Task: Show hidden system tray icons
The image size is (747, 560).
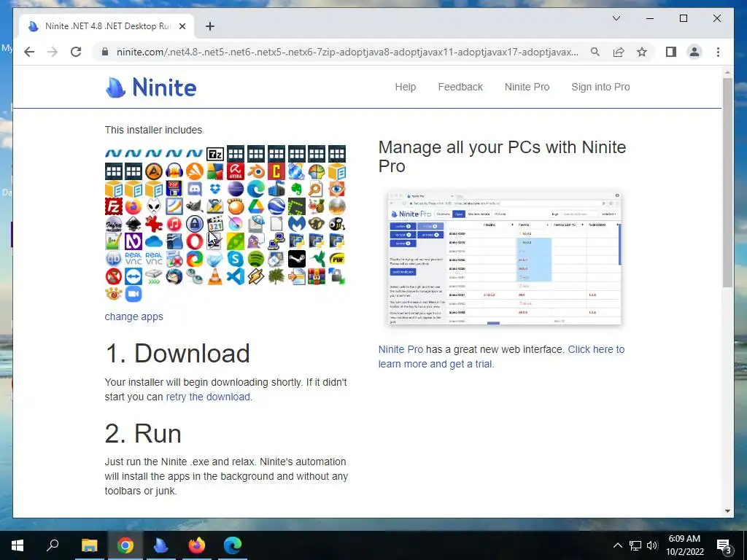Action: (617, 545)
